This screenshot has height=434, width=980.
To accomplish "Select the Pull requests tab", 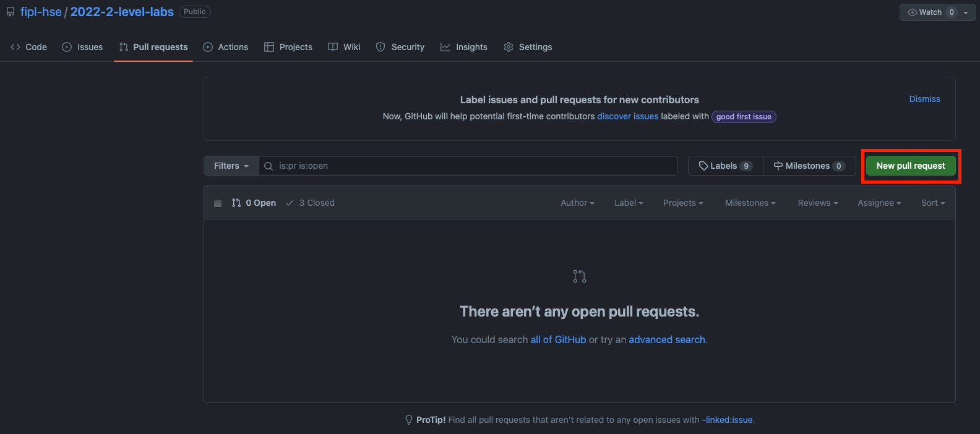I will point(153,47).
